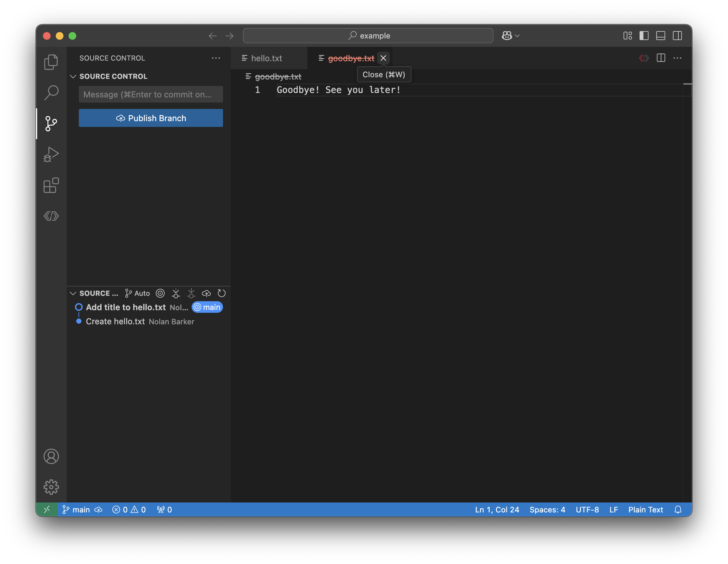Open the Source Control view more actions menu

(x=216, y=58)
